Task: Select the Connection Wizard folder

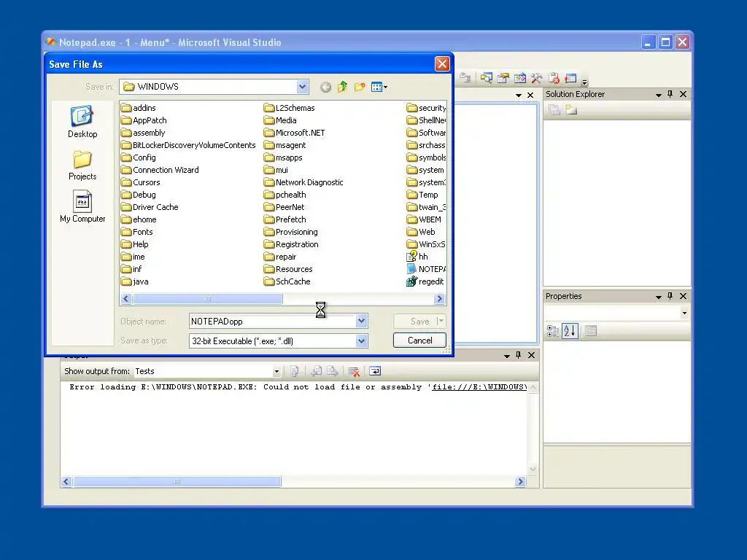Action: [160, 170]
